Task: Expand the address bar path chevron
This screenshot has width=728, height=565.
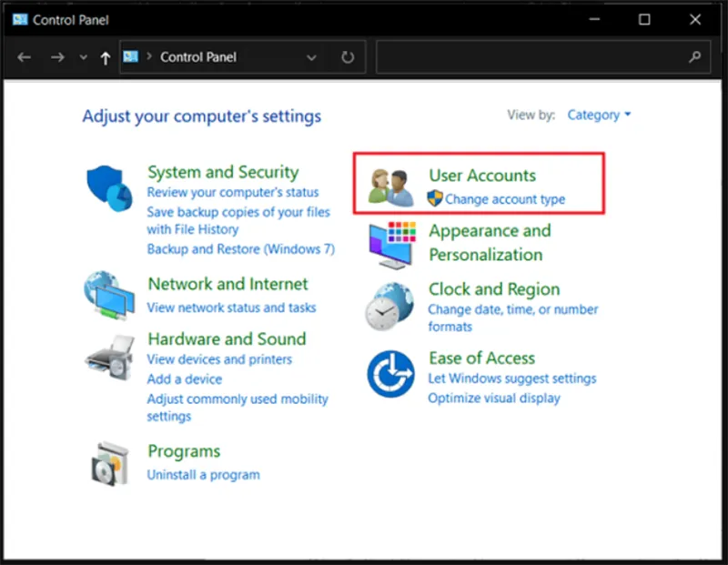Action: point(149,56)
